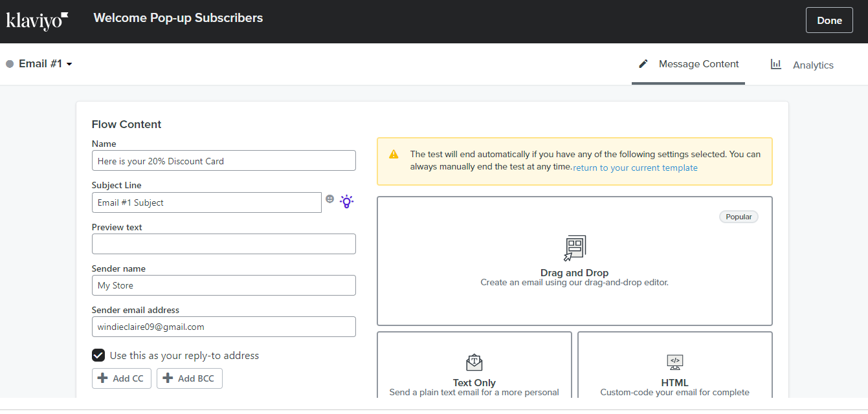Click the Done button
The image size is (868, 414).
[x=829, y=20]
